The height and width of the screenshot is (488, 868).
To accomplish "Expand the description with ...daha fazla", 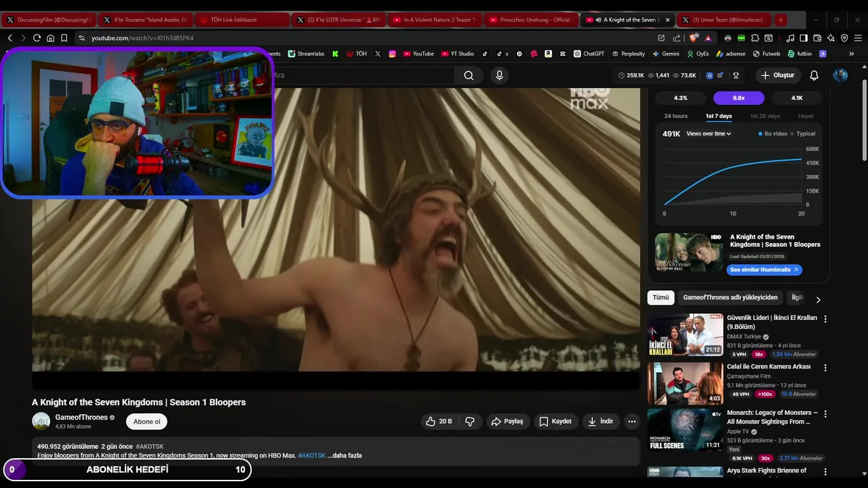I will pyautogui.click(x=344, y=455).
